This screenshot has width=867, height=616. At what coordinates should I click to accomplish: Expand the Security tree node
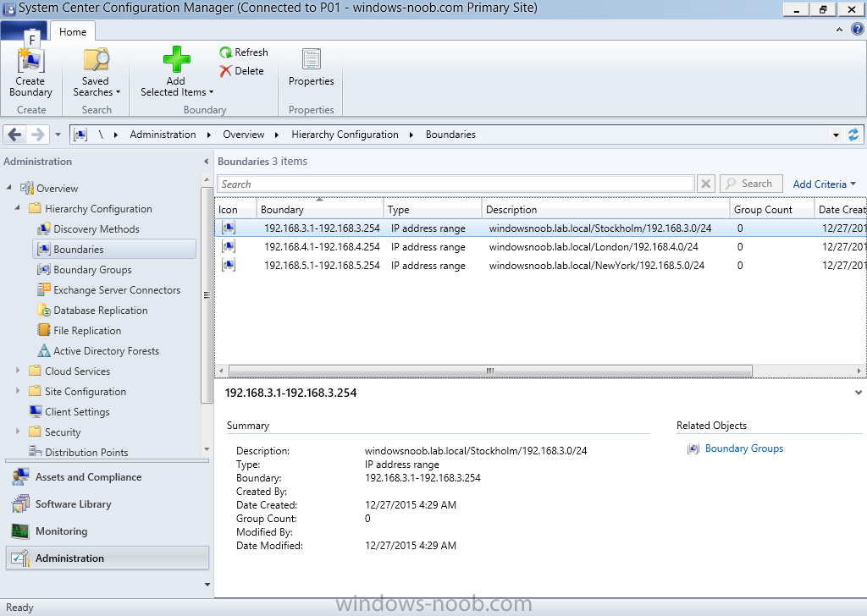point(17,432)
